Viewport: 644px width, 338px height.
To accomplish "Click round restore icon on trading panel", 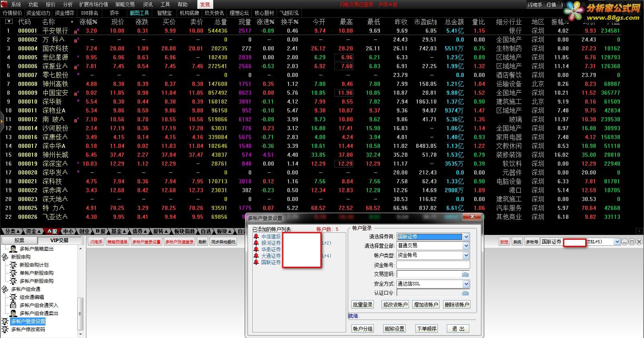I will (632, 242).
